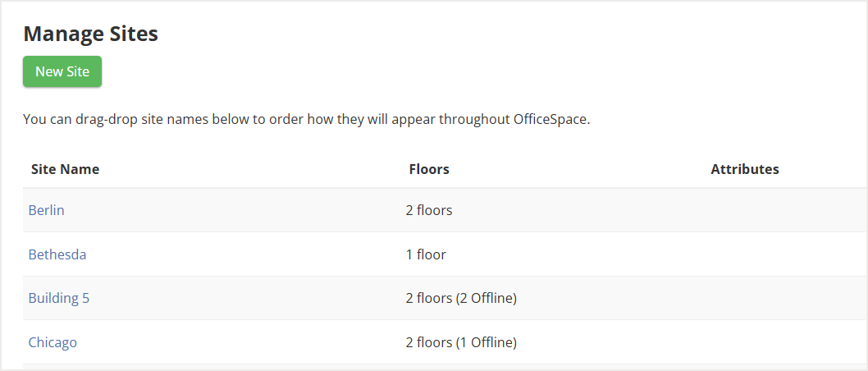Click Bethesda's '1 floor' cell
868x371 pixels.
point(426,254)
